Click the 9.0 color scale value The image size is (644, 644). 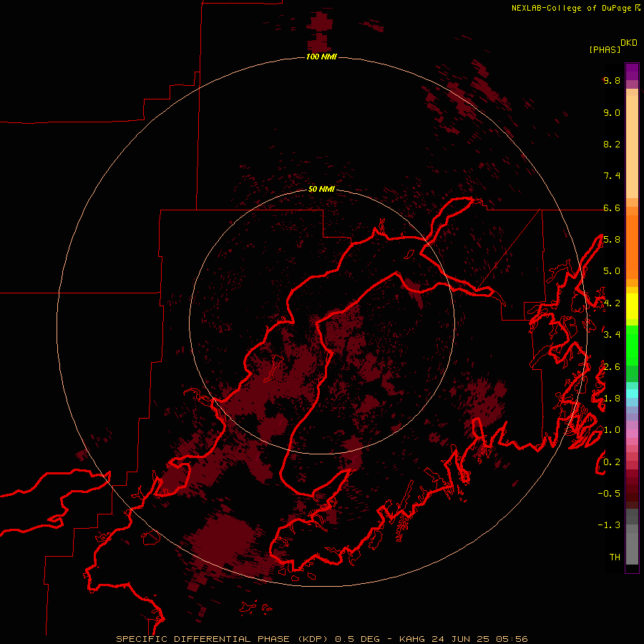click(x=612, y=112)
